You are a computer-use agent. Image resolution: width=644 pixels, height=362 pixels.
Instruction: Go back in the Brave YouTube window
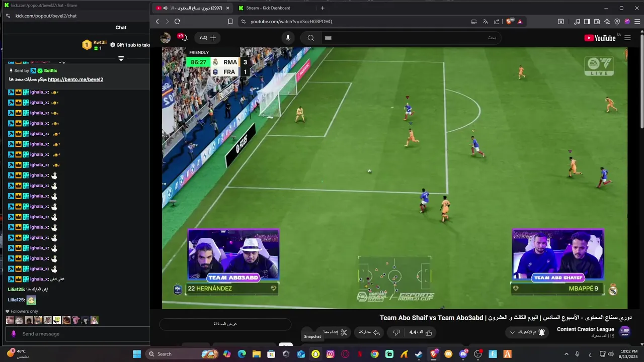pyautogui.click(x=157, y=22)
